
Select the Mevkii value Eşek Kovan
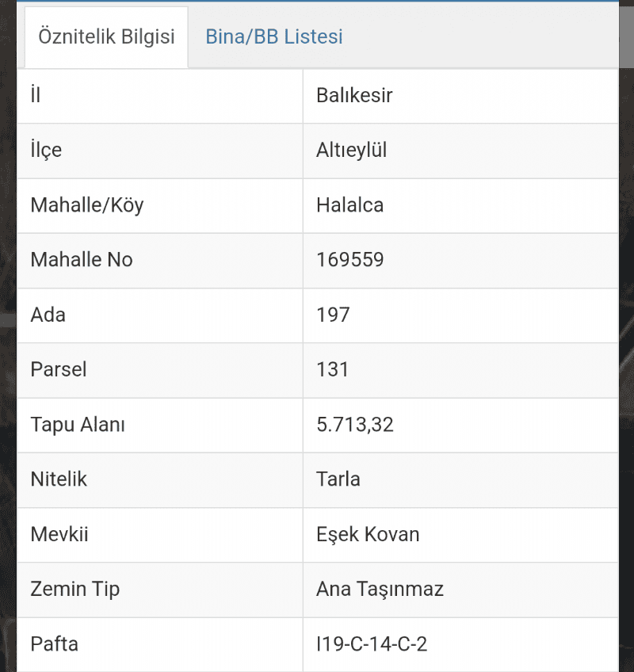pyautogui.click(x=368, y=534)
